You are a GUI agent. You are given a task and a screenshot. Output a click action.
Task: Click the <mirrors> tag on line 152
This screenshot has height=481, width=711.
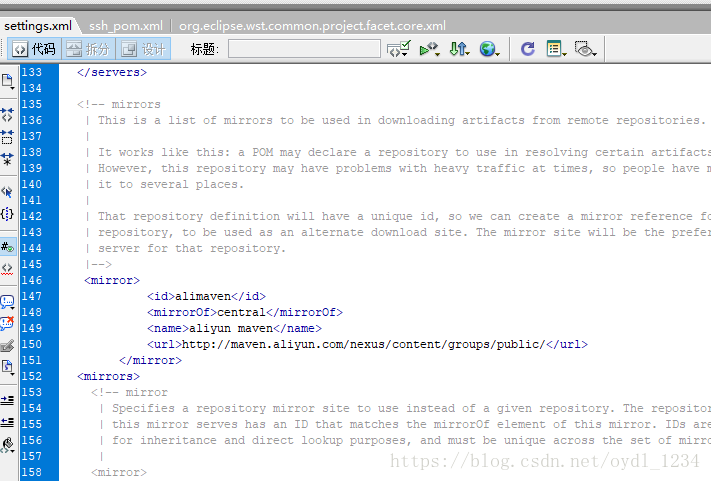pyautogui.click(x=108, y=376)
